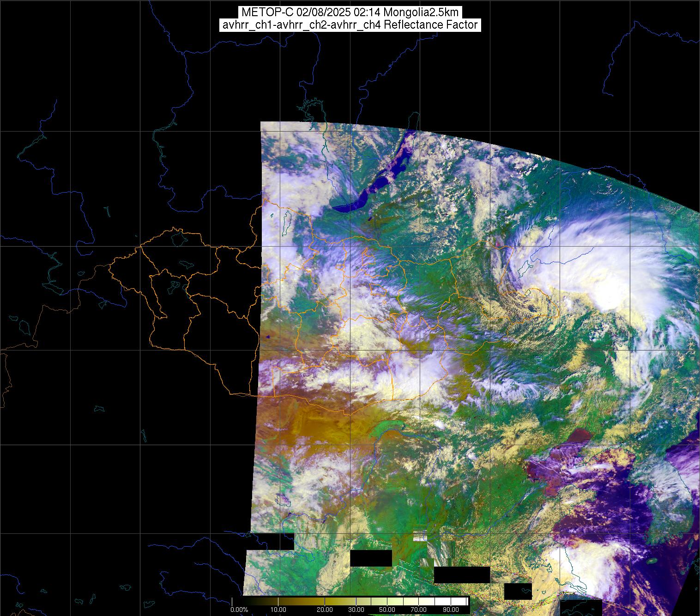700x616 pixels.
Task: Select the 50.00 colorbar label
Action: tap(386, 610)
